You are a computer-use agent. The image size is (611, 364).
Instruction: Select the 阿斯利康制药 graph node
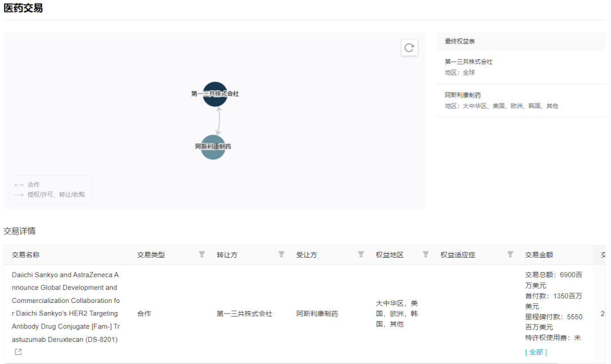click(213, 147)
